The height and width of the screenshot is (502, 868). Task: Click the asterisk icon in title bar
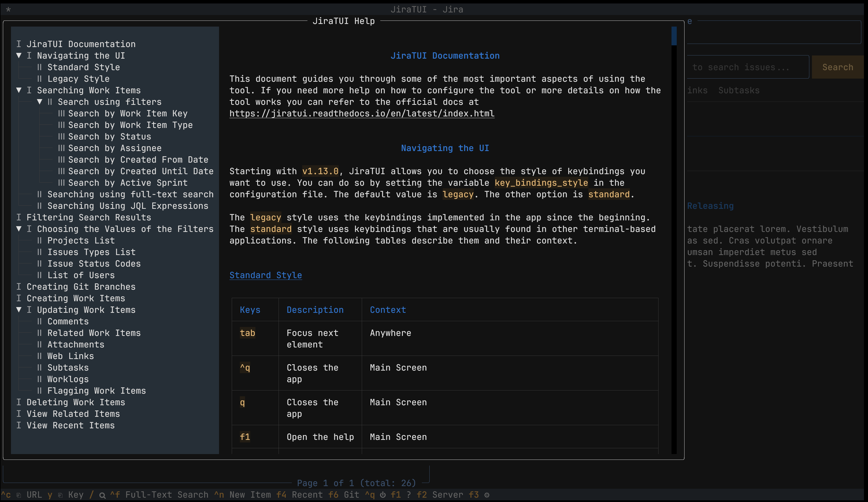pyautogui.click(x=8, y=9)
